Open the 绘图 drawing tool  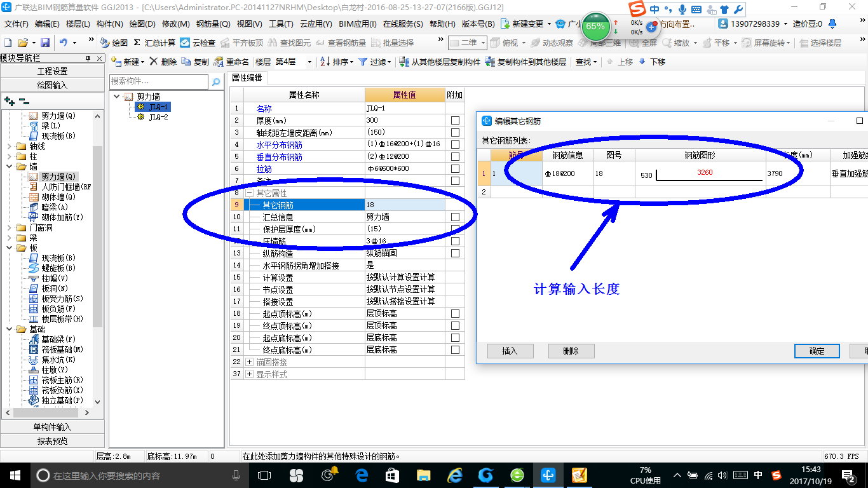tap(114, 43)
